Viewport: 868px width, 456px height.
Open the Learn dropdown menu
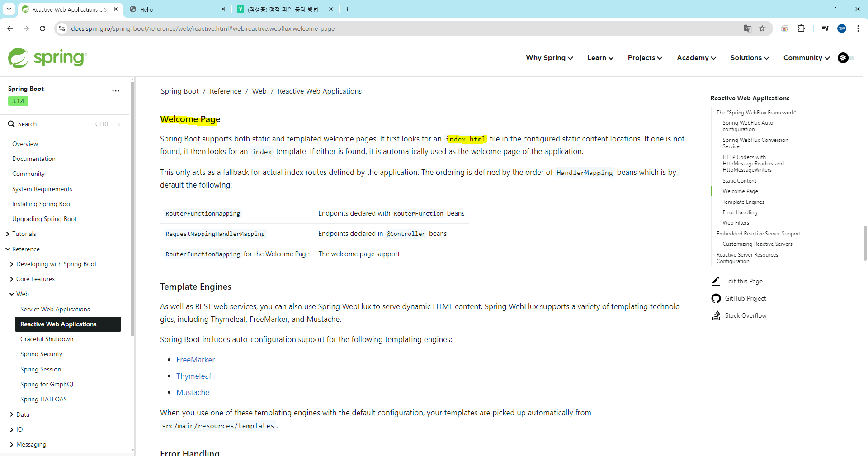point(600,58)
